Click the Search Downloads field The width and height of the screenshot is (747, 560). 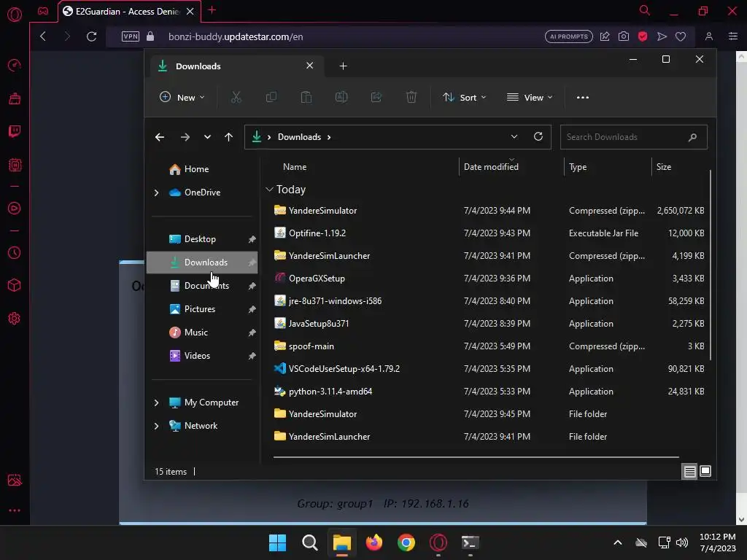634,137
